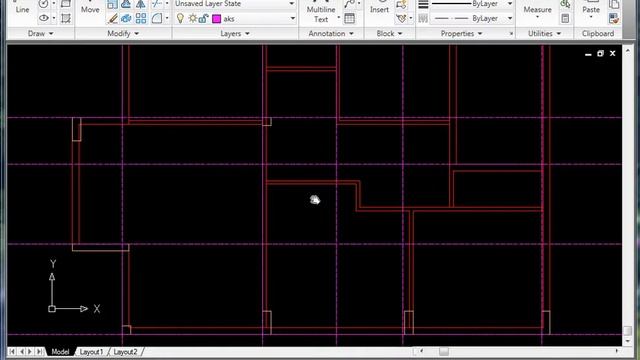Click the Paste button

click(x=591, y=10)
